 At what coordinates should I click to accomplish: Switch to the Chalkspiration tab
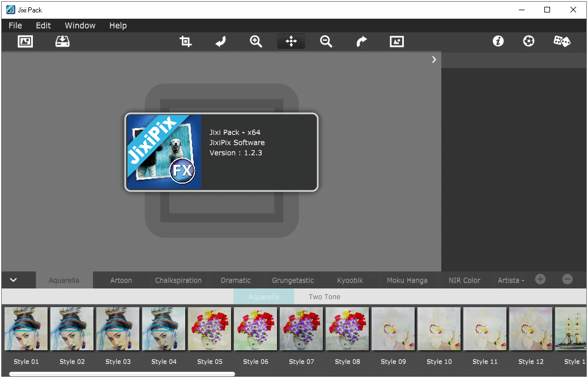click(178, 281)
